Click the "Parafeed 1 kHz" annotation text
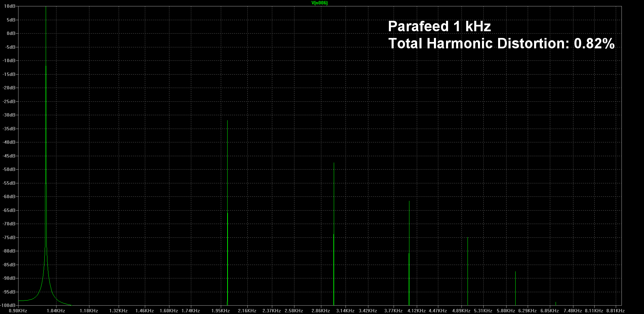 [x=439, y=27]
